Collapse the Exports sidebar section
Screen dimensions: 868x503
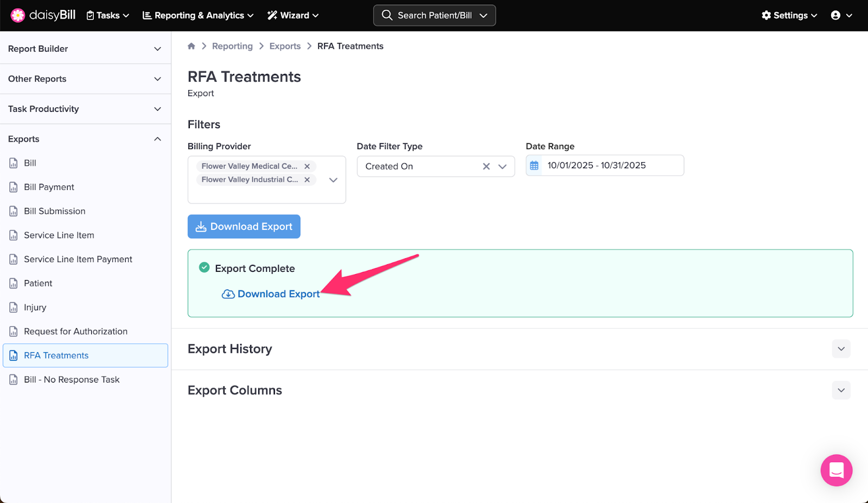coord(157,139)
